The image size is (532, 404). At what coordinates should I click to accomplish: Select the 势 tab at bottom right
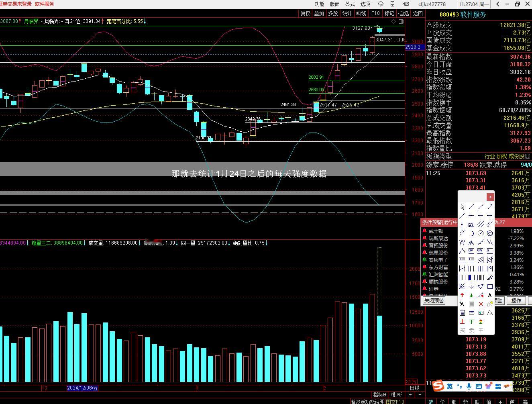(466, 401)
